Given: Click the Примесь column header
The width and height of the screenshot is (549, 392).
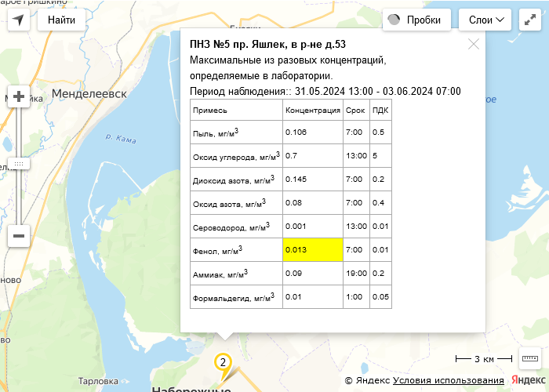Looking at the screenshot, I should (x=209, y=111).
